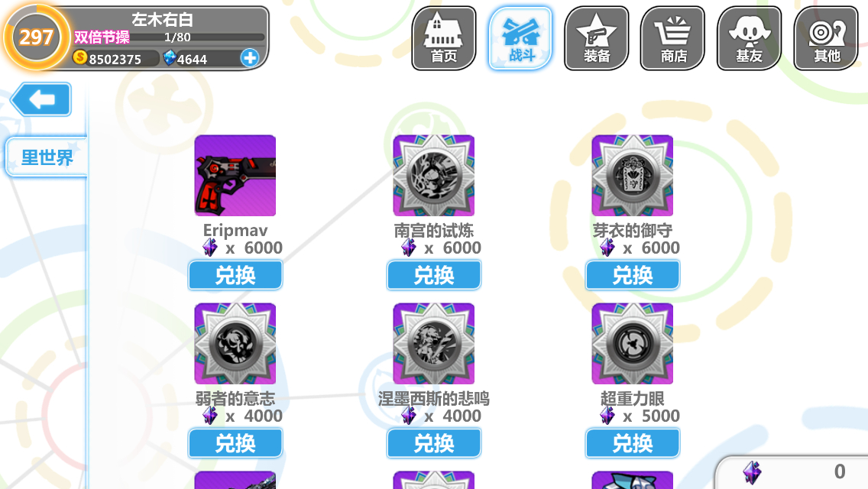The image size is (868, 489).
Task: Tap the blue plus to add diamonds
Action: [x=250, y=57]
